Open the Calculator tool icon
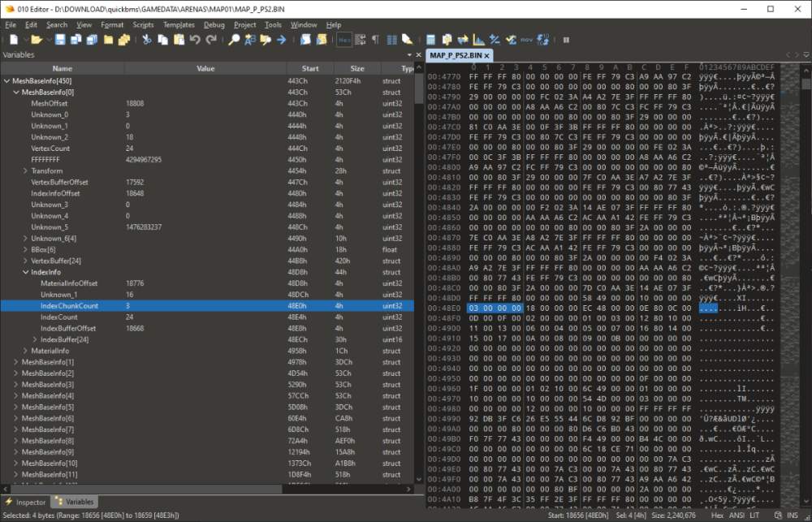Screen dimensions: 812x522 [430, 39]
